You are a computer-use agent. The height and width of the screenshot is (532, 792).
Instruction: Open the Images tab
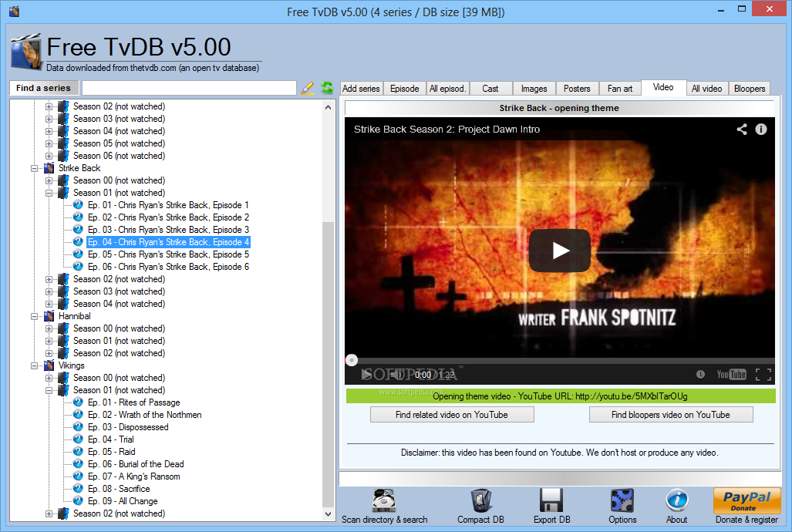(x=534, y=89)
